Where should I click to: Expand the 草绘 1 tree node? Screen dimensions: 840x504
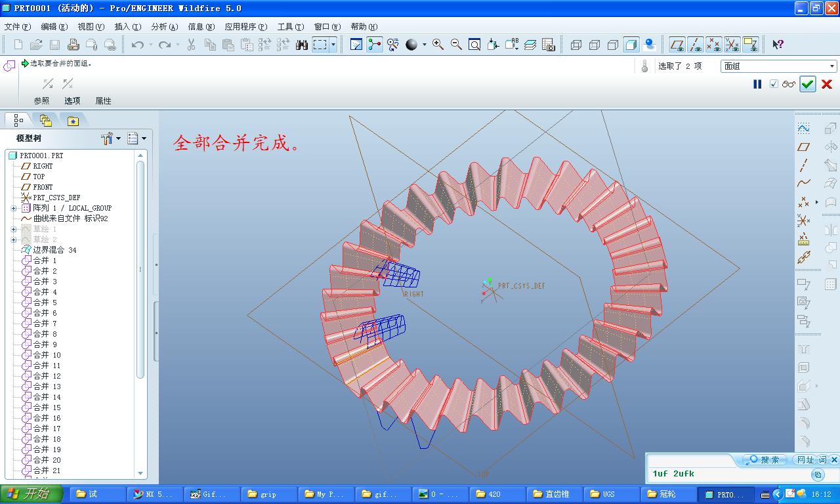[x=14, y=229]
